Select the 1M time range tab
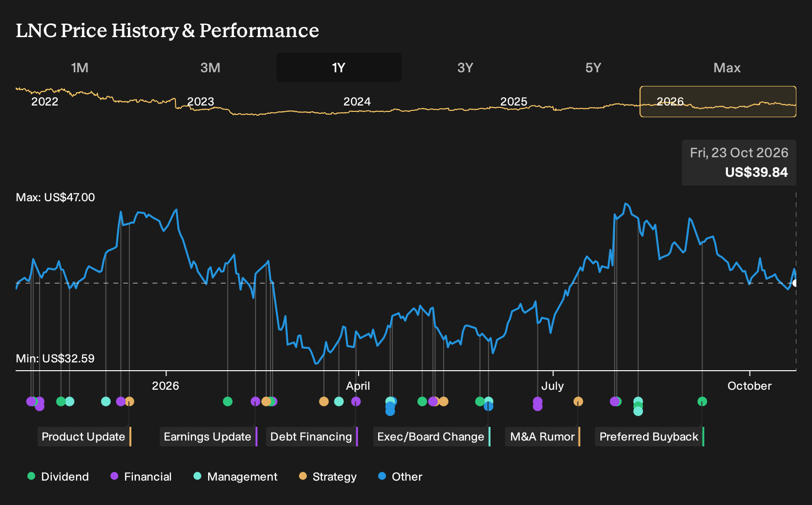 pos(80,67)
